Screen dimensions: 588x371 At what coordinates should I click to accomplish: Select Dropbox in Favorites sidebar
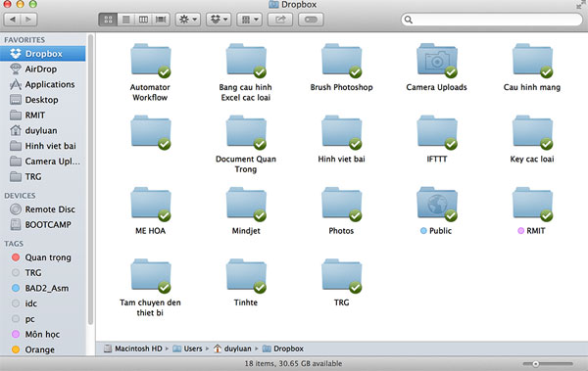[43, 54]
